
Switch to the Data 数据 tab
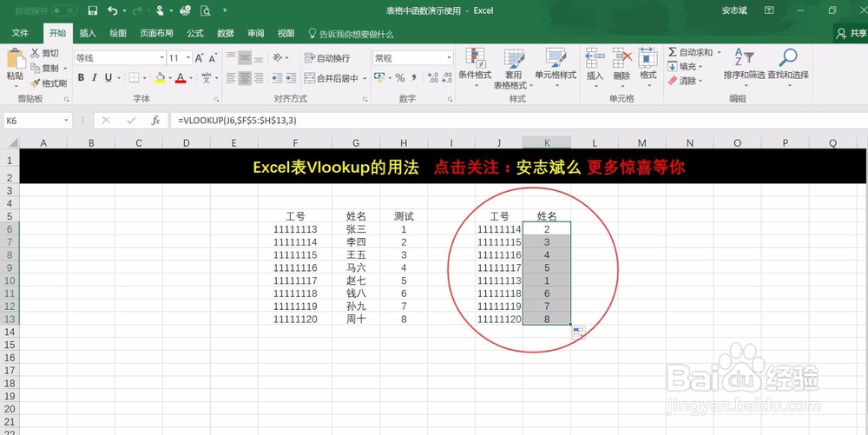coord(226,33)
